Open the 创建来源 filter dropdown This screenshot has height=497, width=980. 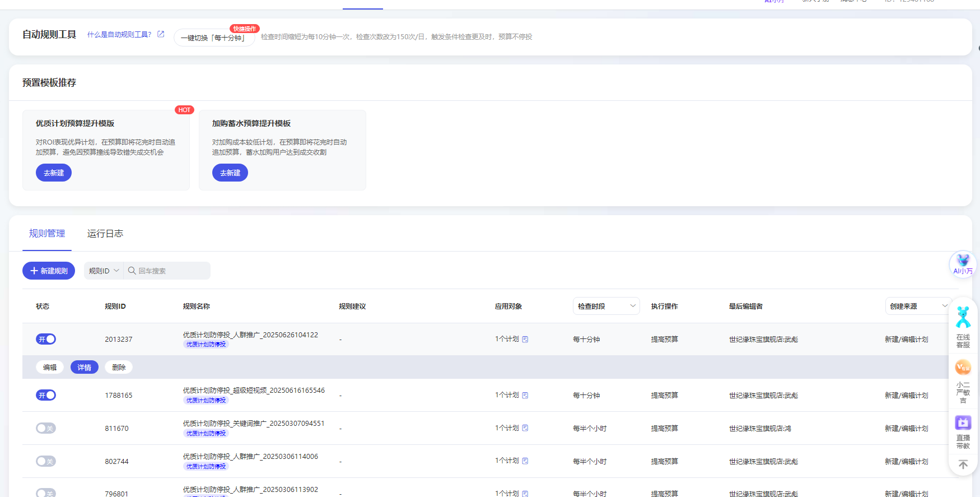918,306
